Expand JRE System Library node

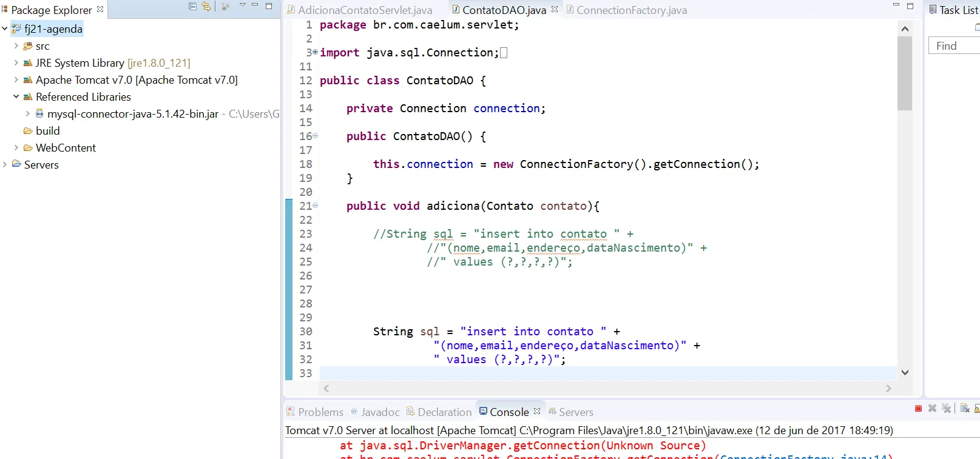point(16,62)
